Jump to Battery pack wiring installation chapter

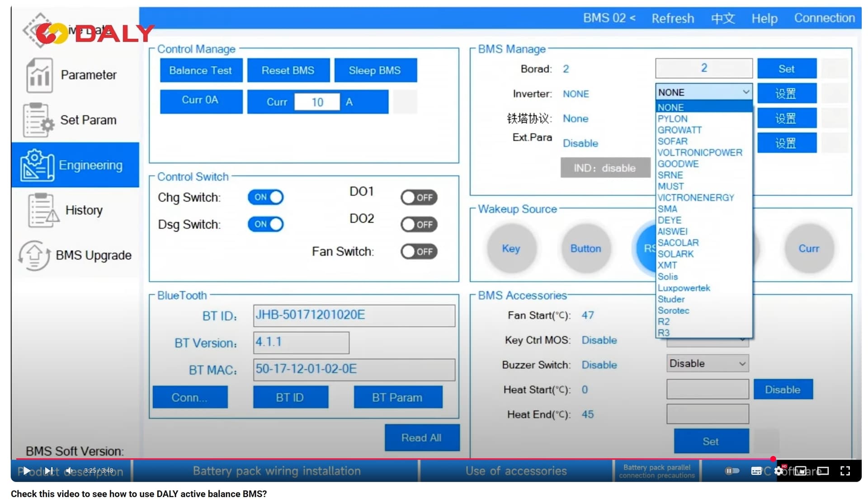pyautogui.click(x=276, y=471)
